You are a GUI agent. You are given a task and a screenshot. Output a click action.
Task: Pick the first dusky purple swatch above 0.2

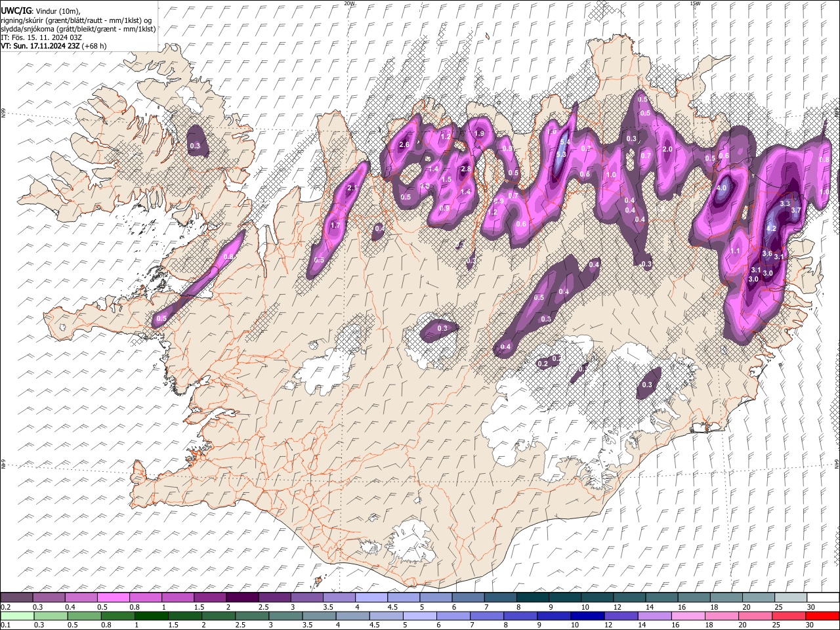(x=17, y=597)
